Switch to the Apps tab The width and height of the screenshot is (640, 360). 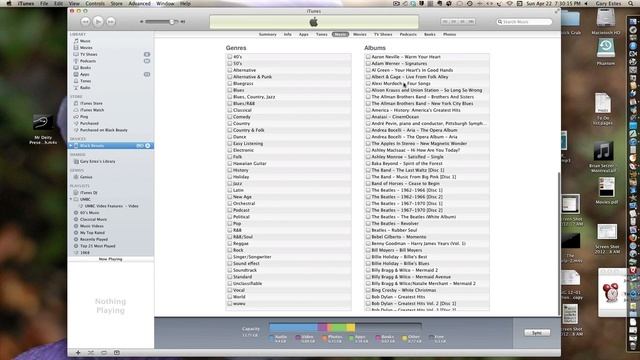pyautogui.click(x=304, y=34)
